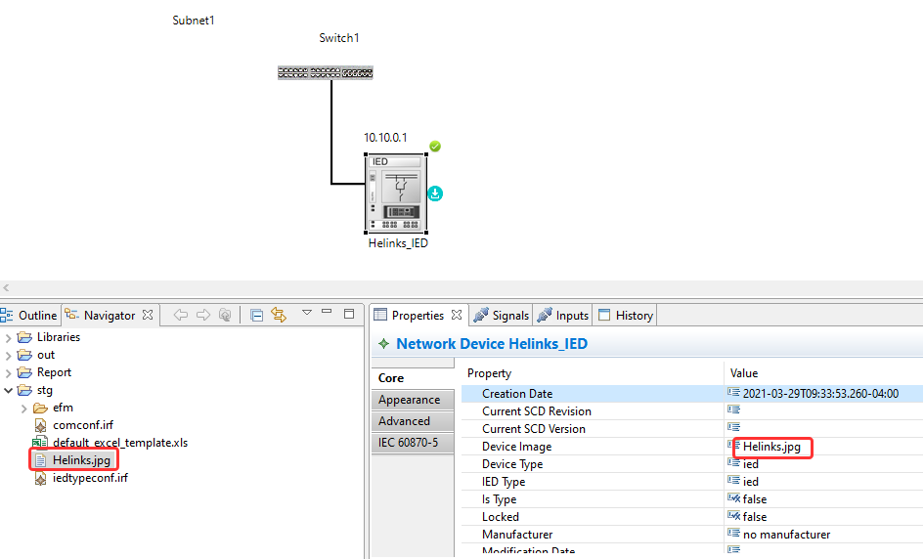Click the teal download badge beside the IED
This screenshot has width=924, height=560.
click(x=435, y=194)
